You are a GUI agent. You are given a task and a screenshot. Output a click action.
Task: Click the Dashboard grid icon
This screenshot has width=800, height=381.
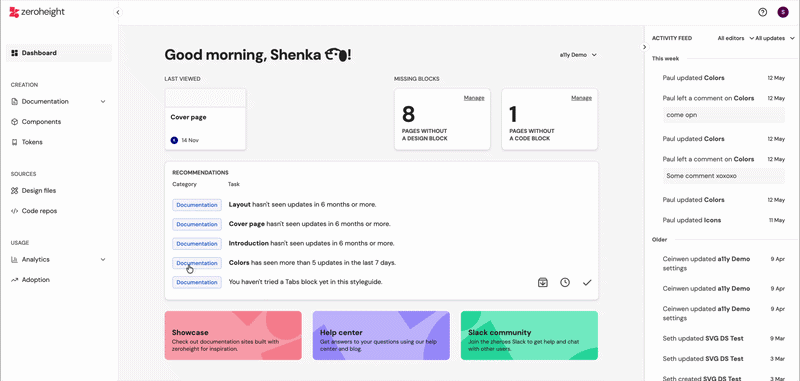pyautogui.click(x=14, y=53)
